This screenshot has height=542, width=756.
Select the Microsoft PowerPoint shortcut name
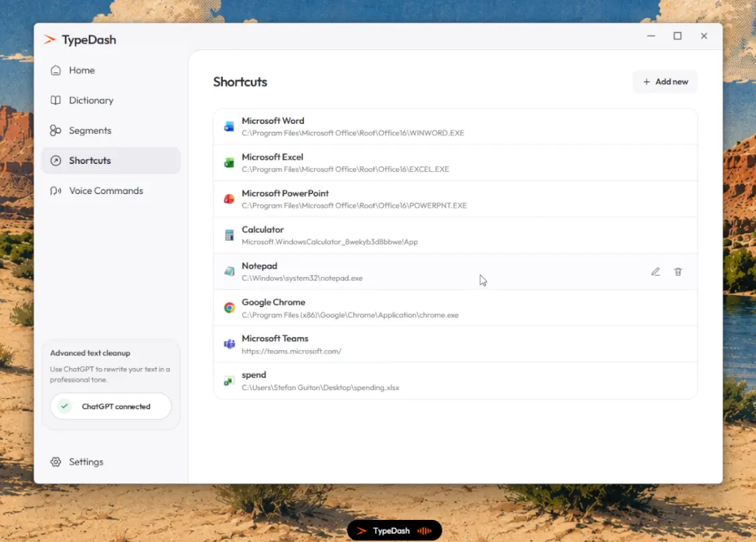[285, 193]
